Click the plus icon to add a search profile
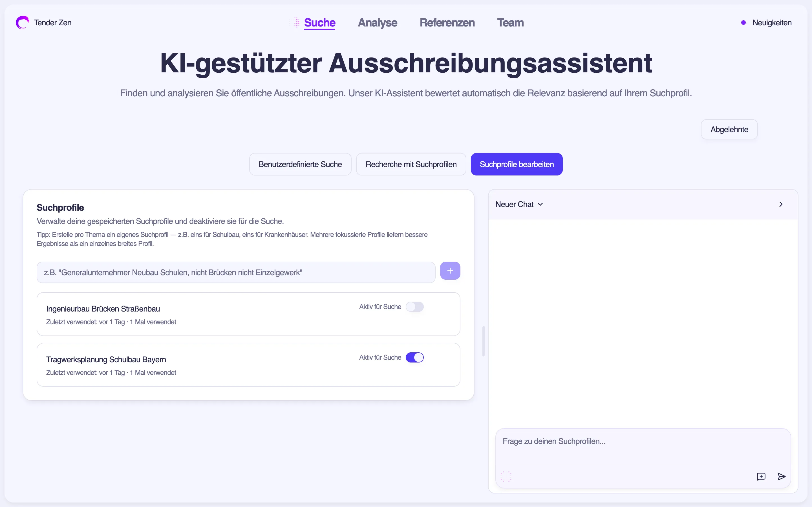The width and height of the screenshot is (812, 507). [450, 271]
